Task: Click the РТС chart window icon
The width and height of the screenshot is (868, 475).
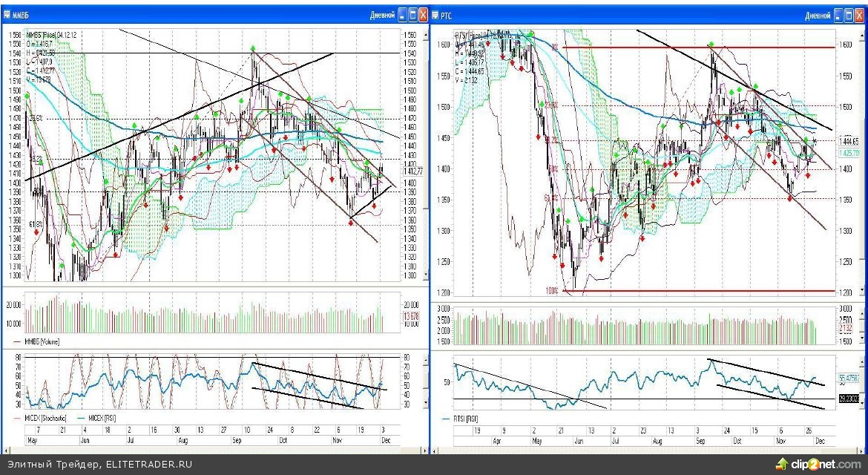Action: click(435, 15)
